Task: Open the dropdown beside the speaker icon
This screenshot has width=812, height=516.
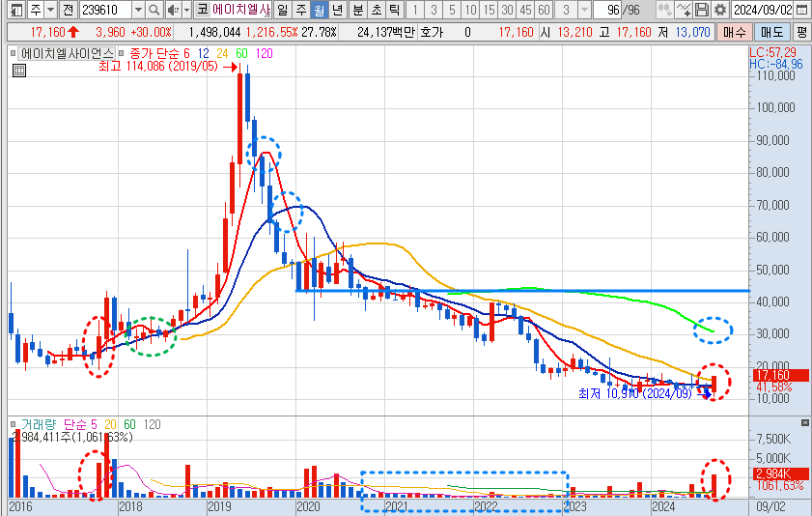Action: [x=187, y=10]
